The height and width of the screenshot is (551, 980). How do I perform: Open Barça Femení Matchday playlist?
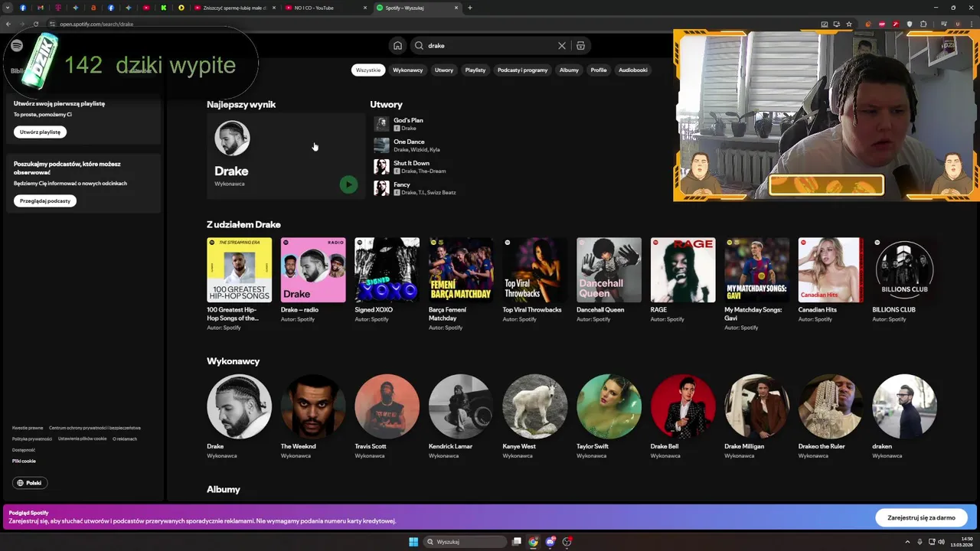(461, 270)
